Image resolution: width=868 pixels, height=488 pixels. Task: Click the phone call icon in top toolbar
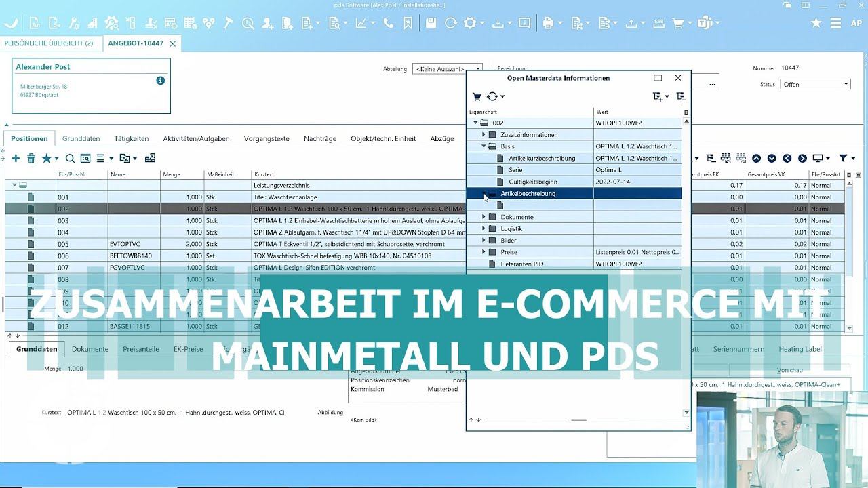click(388, 23)
